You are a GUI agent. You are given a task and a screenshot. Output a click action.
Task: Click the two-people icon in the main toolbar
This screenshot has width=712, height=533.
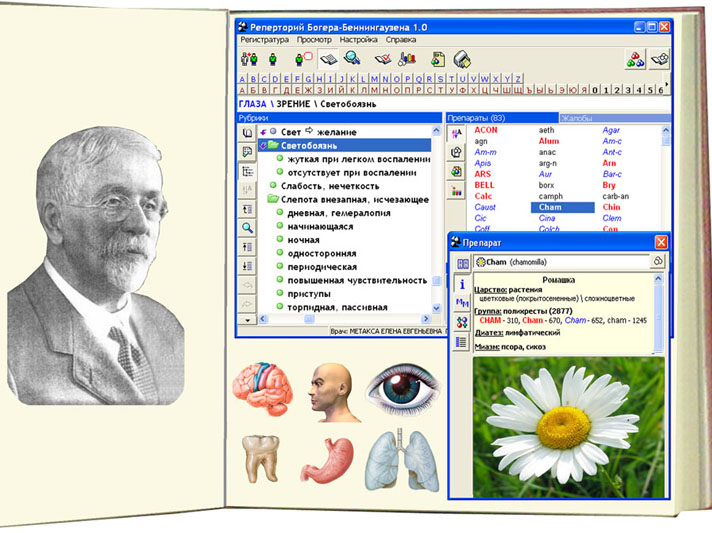(249, 59)
